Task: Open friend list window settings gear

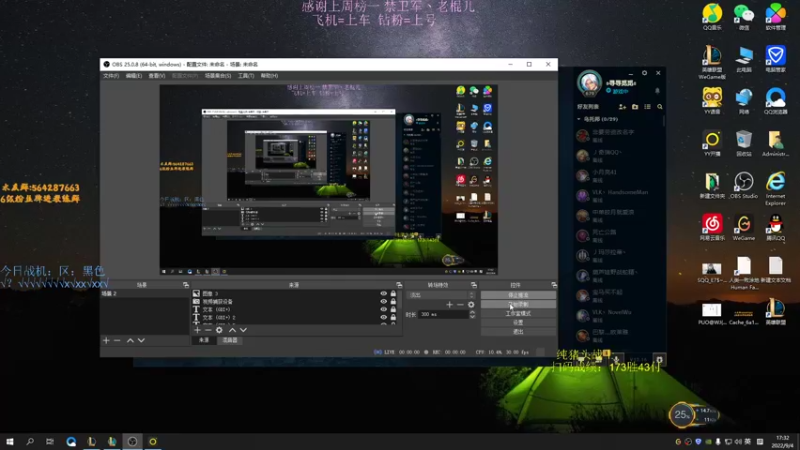Action: click(x=644, y=73)
